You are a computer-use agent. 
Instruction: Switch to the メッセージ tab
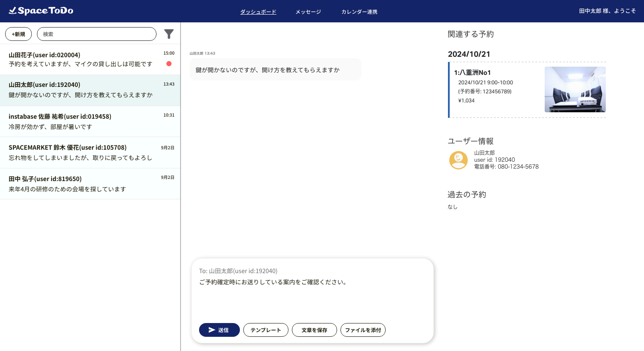[x=308, y=12]
